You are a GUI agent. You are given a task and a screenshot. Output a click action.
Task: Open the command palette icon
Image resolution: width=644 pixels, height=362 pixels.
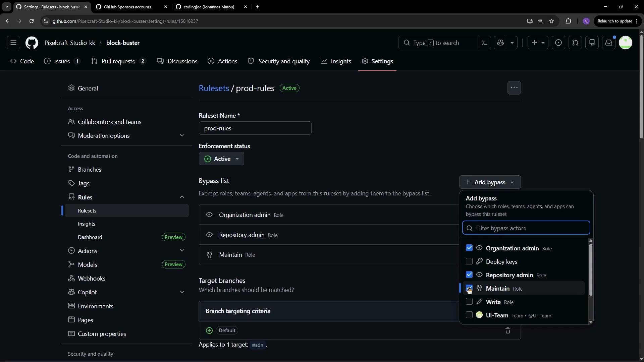[484, 43]
